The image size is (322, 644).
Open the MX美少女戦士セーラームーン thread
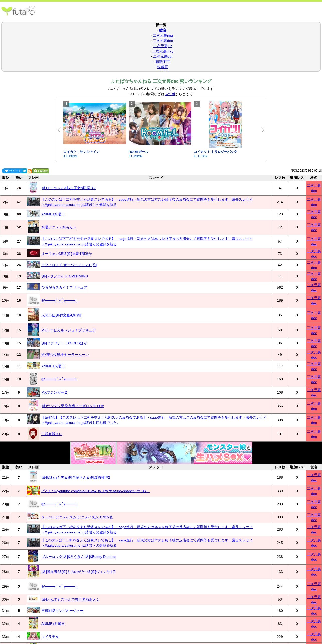tap(65, 355)
